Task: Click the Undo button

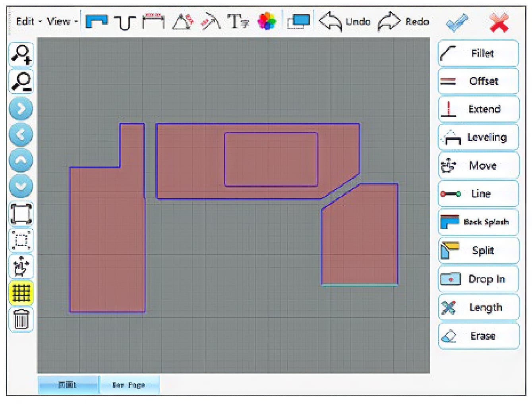Action: 344,21
